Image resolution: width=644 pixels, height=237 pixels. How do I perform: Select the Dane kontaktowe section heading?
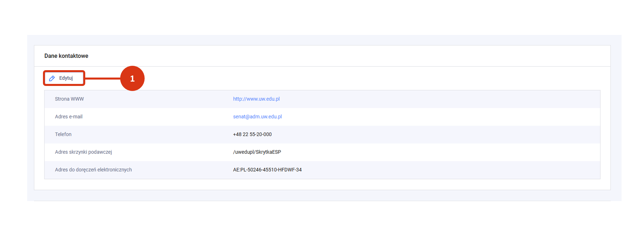tap(66, 56)
